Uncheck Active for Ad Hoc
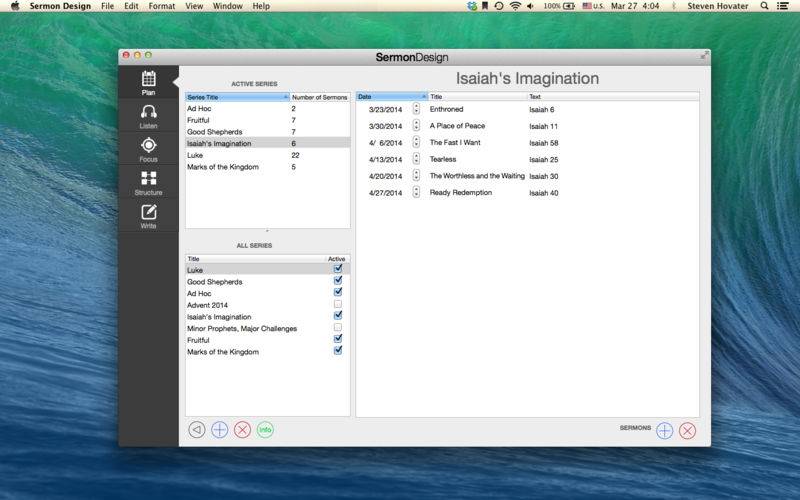The width and height of the screenshot is (800, 500). (x=338, y=292)
